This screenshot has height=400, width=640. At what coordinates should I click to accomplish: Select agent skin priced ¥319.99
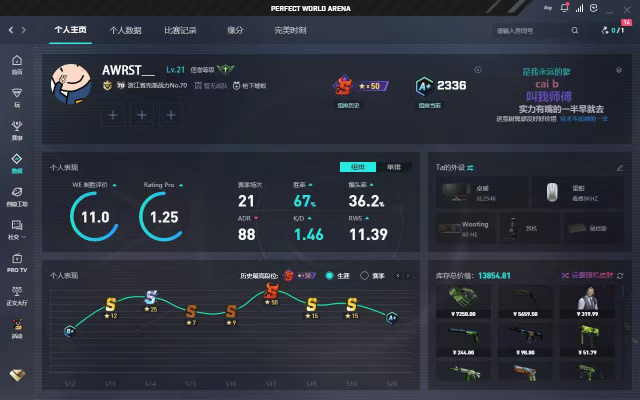click(x=587, y=302)
